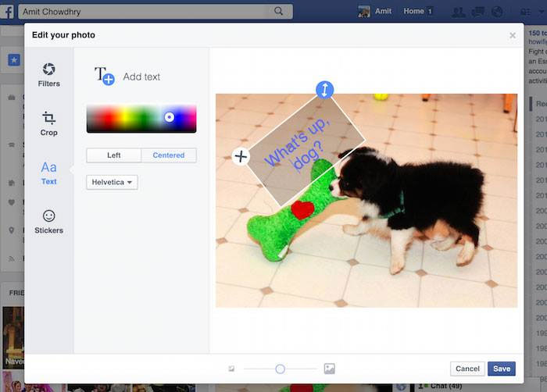Open the Stickers panel

tap(48, 222)
